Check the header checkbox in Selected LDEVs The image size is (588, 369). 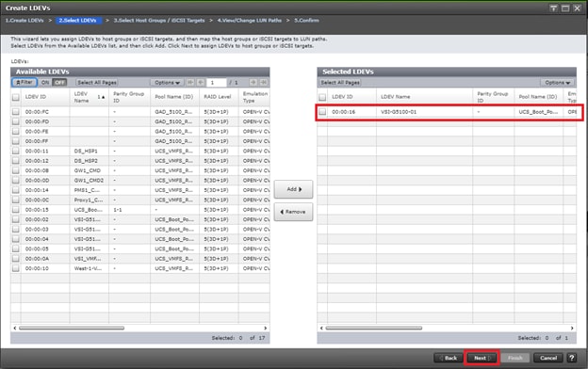click(322, 97)
